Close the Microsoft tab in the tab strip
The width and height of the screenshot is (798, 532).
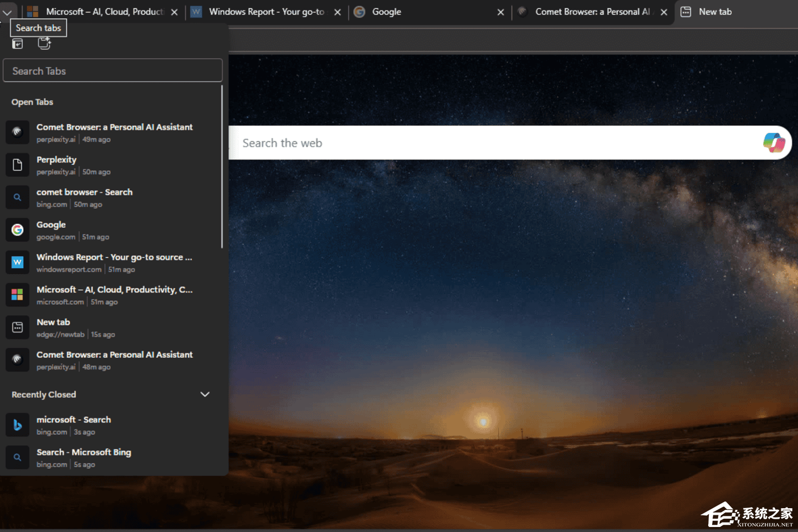click(x=174, y=12)
